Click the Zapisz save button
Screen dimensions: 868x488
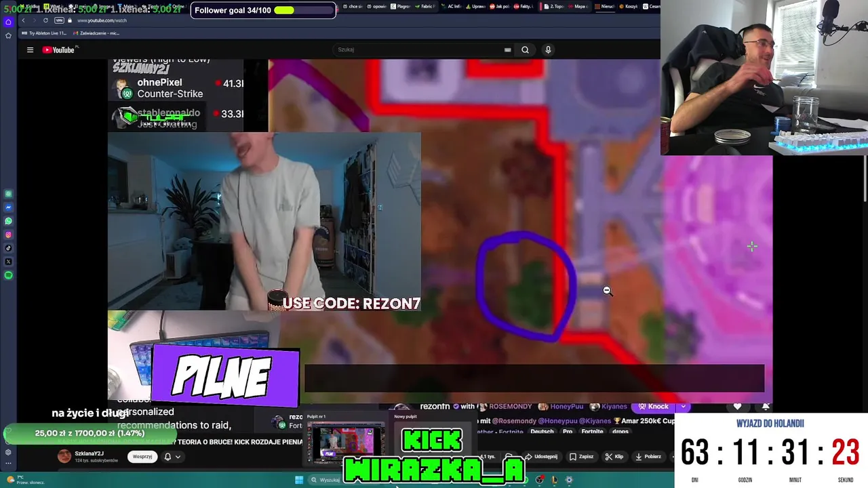(581, 457)
